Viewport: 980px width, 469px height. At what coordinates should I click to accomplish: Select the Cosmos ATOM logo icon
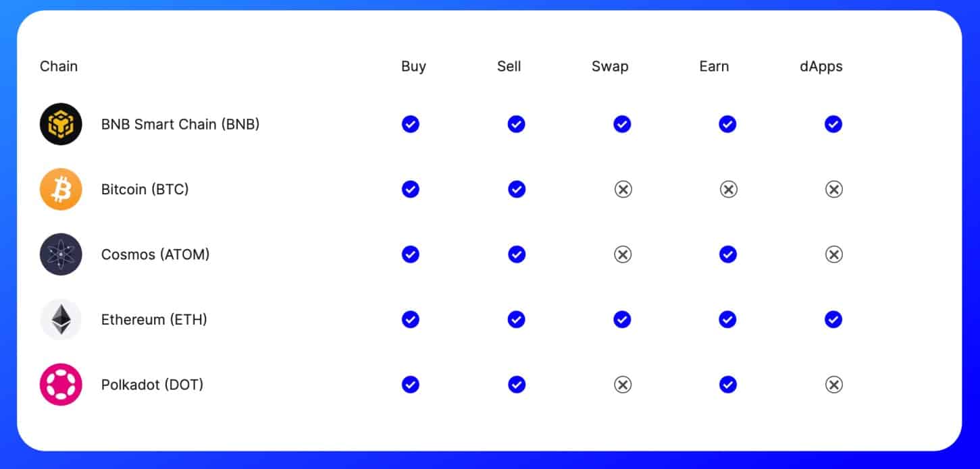pos(61,254)
